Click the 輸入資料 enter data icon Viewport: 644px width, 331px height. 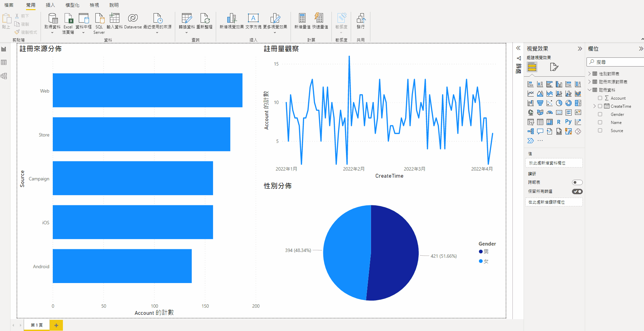tap(115, 18)
